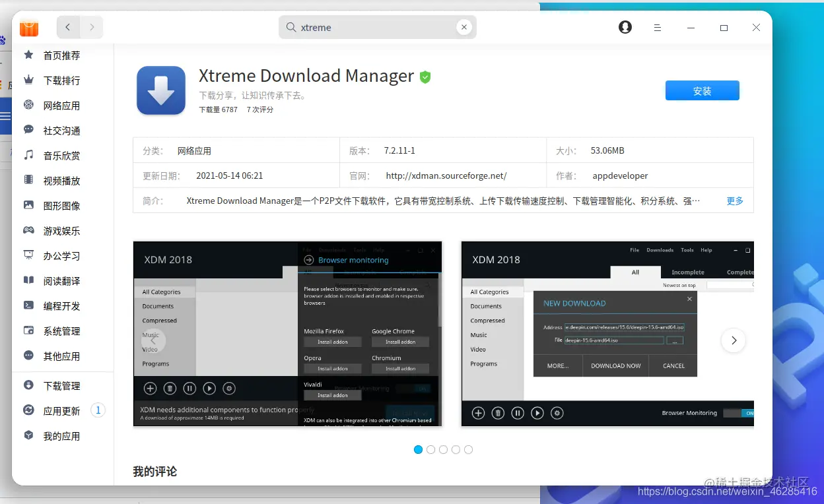Select the fourth carousel page dot
Screen dimensions: 824x504
coord(456,449)
